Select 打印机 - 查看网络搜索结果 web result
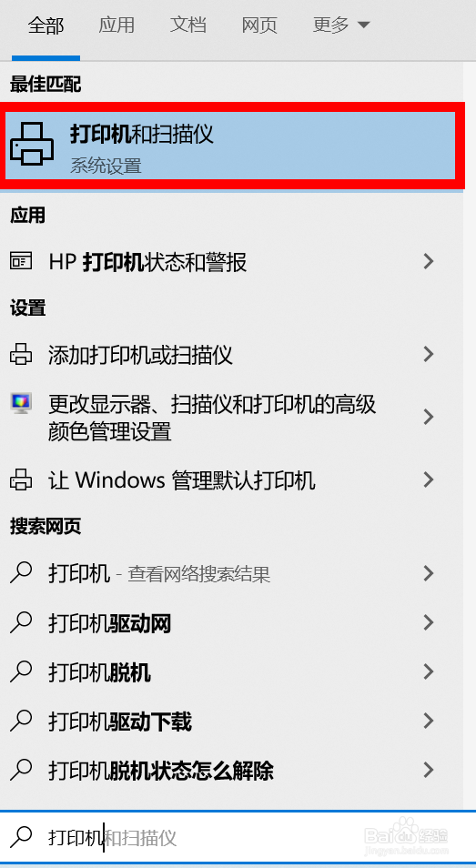The image size is (476, 868). coord(231,573)
